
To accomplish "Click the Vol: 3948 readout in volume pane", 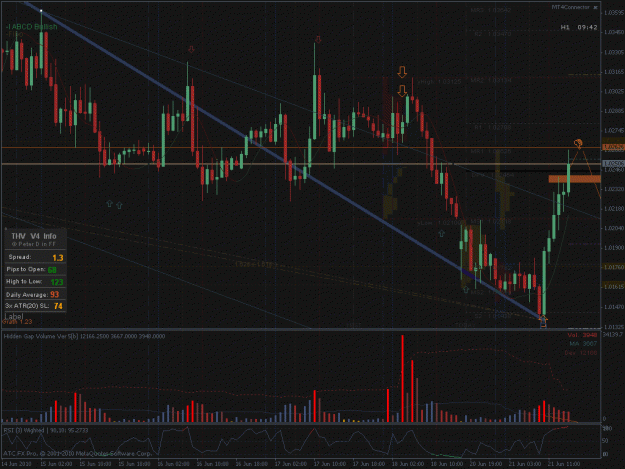I will tap(582, 336).
